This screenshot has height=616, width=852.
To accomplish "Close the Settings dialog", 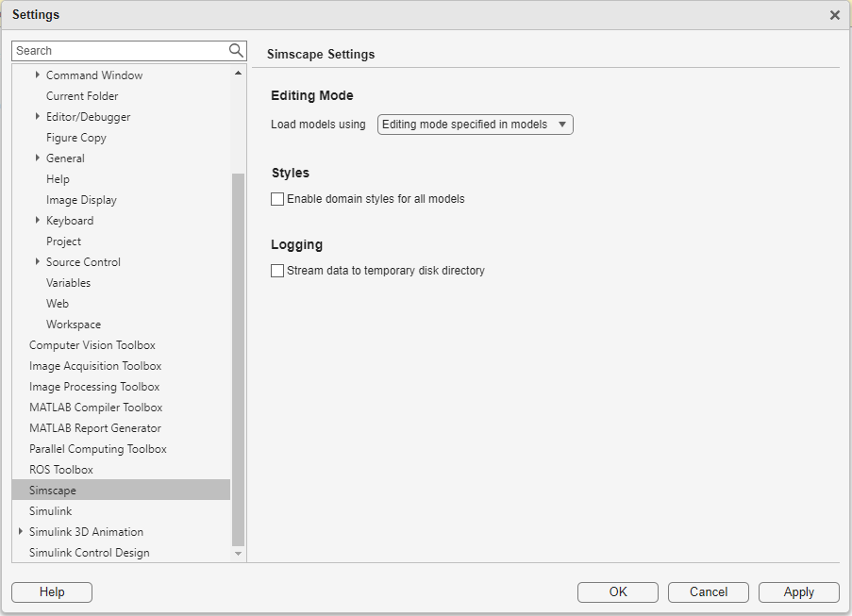I will click(x=835, y=15).
